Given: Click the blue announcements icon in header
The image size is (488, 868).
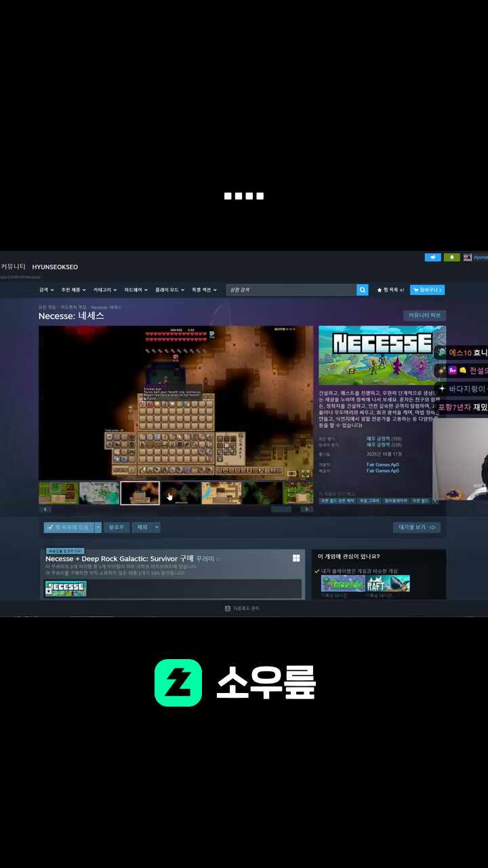Looking at the screenshot, I should pos(432,258).
